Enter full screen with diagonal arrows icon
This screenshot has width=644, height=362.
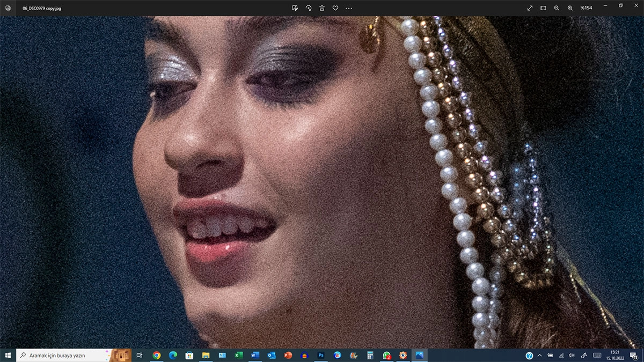point(530,8)
